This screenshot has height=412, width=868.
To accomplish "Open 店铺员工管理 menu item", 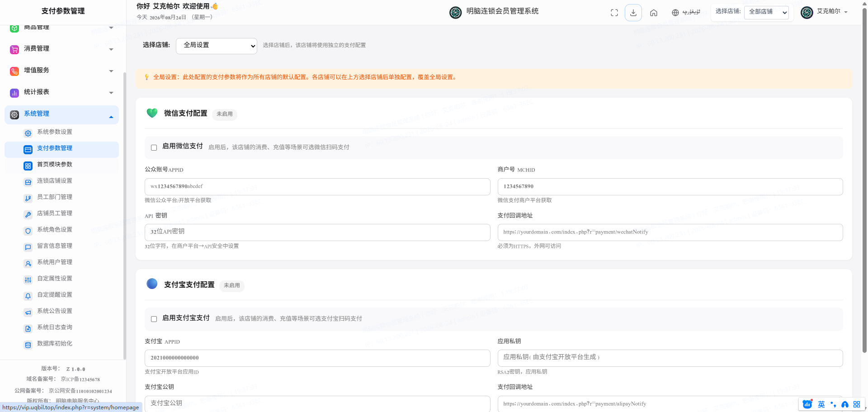I will pos(61,214).
